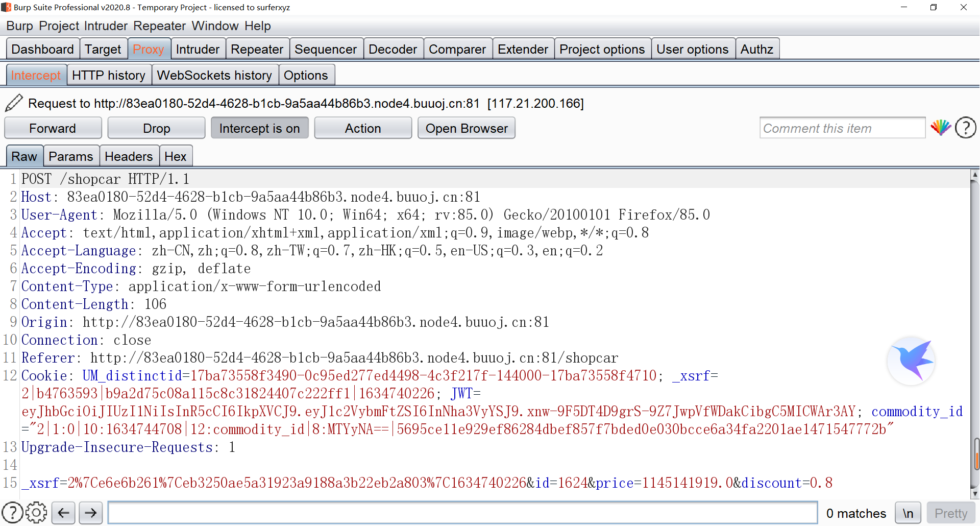Image resolution: width=980 pixels, height=526 pixels.
Task: Open search settings gear icon
Action: click(36, 513)
